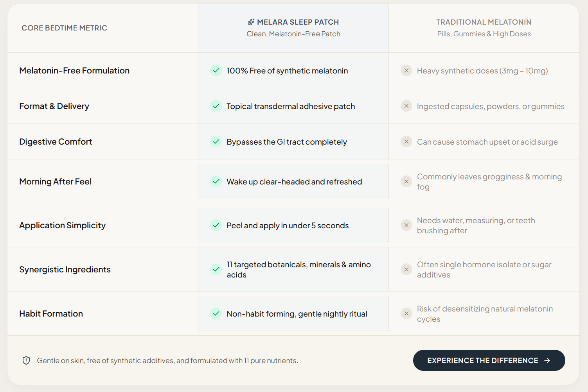
Task: Click the Pills, Gummies & High Doses subtitle
Action: 484,34
